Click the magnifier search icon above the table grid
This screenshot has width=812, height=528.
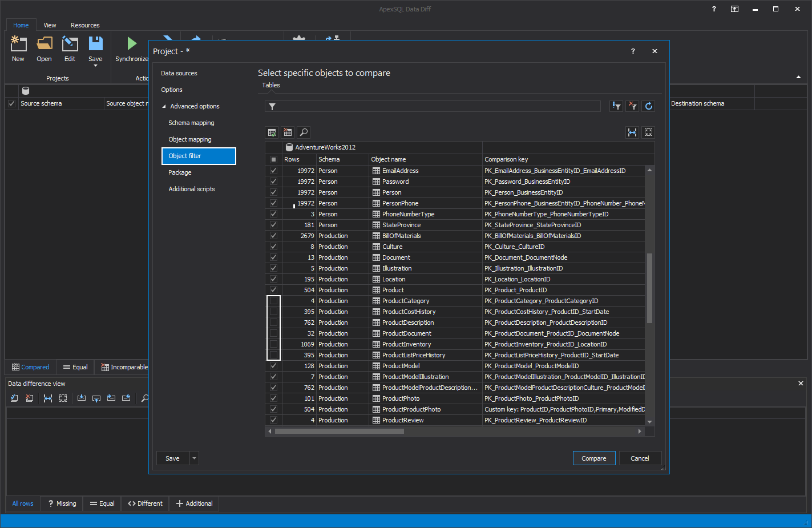click(x=304, y=132)
